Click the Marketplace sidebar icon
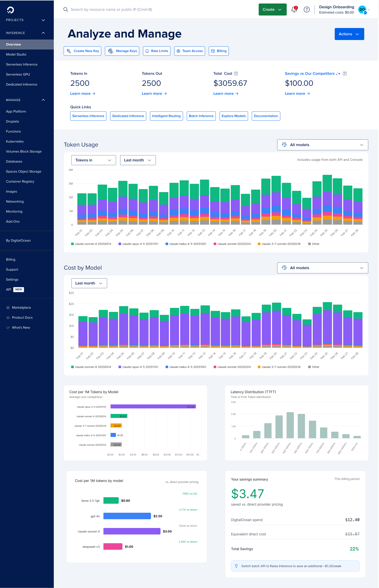 pos(8,308)
